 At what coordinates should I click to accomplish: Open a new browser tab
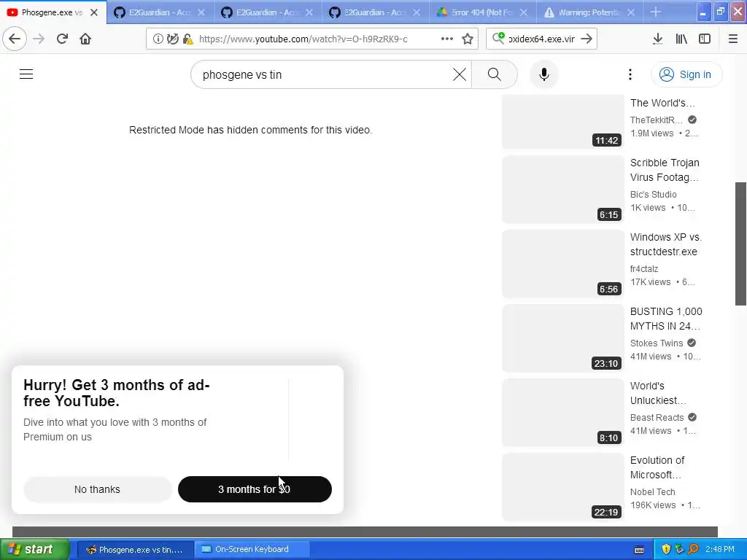point(656,12)
